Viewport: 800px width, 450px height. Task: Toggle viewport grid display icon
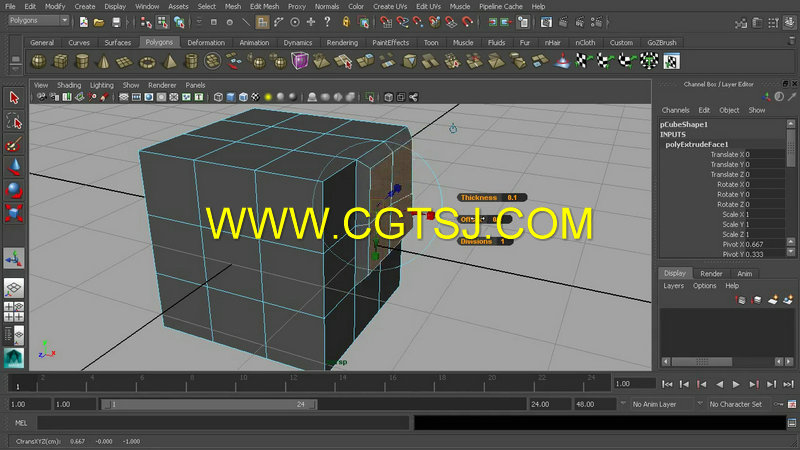pos(123,97)
